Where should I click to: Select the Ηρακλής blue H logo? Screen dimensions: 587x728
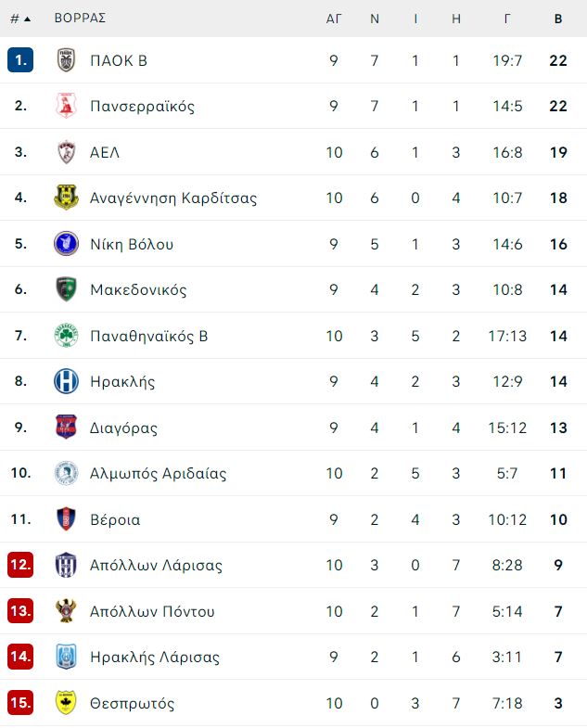pos(66,381)
